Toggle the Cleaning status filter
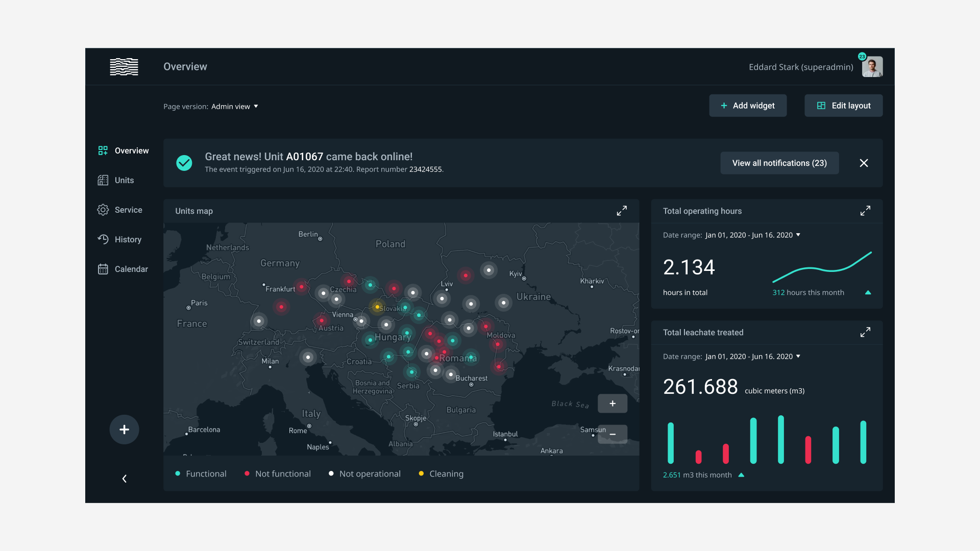Image resolution: width=980 pixels, height=551 pixels. (441, 473)
